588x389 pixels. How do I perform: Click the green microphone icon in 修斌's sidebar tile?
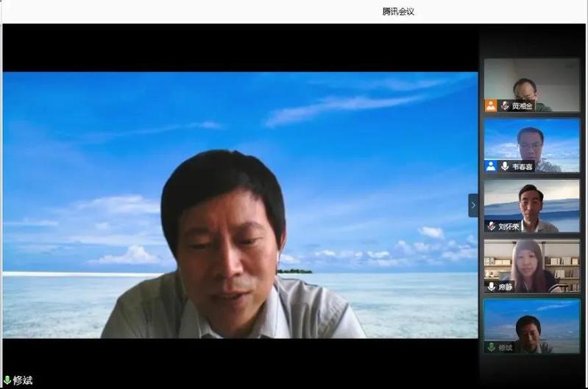pyautogui.click(x=491, y=347)
